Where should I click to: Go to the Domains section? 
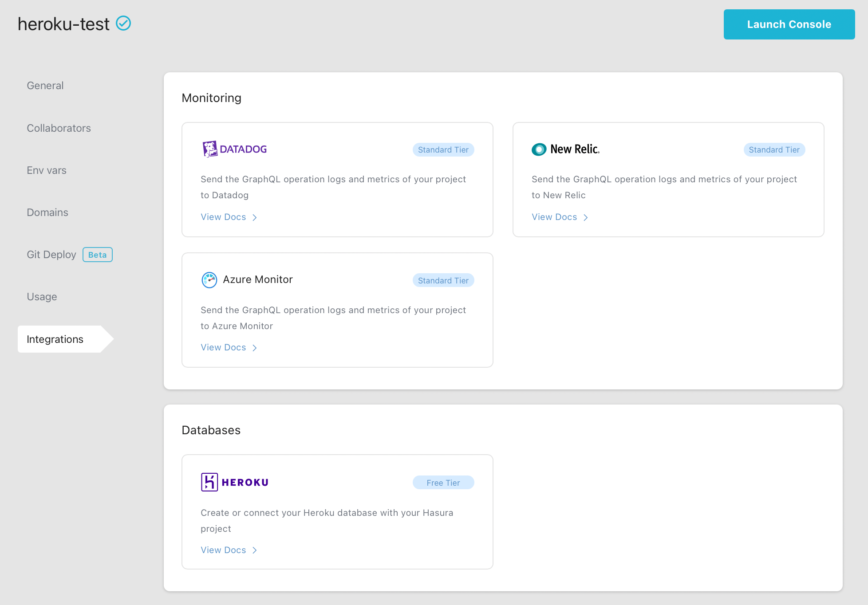(47, 212)
